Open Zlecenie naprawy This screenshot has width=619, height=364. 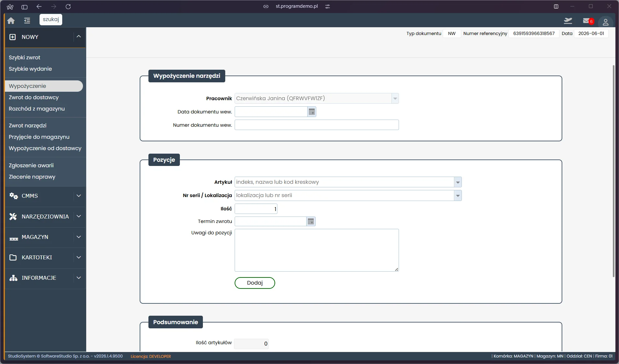(x=32, y=177)
